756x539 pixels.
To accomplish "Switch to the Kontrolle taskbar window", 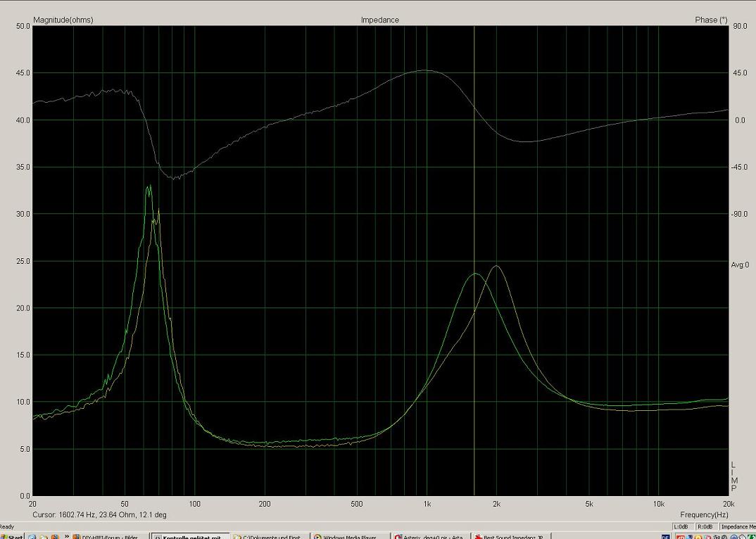I will click(x=190, y=536).
